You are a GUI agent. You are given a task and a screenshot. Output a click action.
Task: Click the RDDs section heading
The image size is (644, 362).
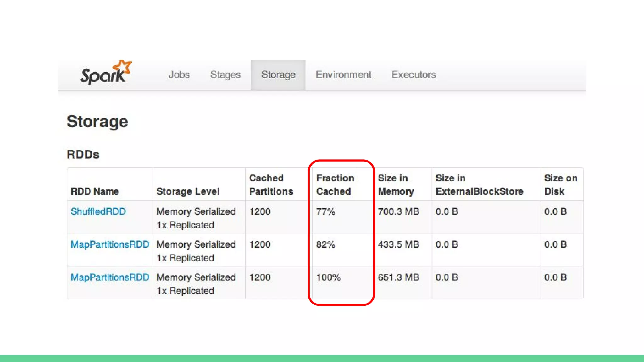[x=83, y=155]
